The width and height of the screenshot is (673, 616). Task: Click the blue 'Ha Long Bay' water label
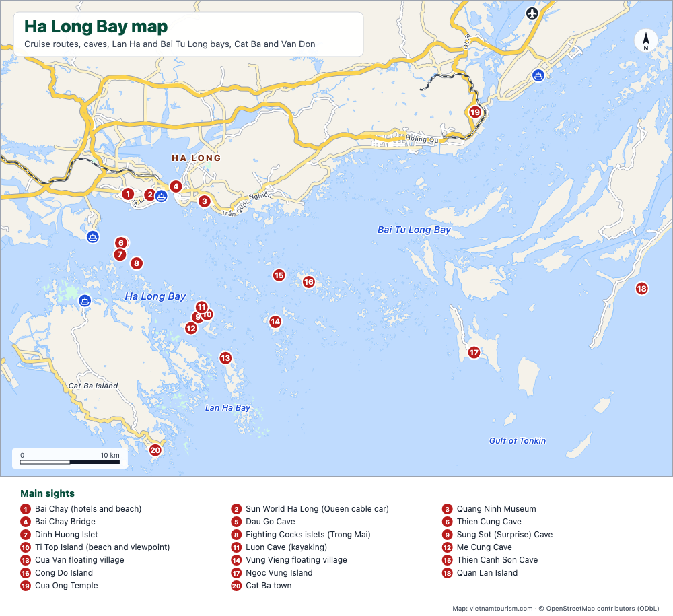click(x=155, y=296)
